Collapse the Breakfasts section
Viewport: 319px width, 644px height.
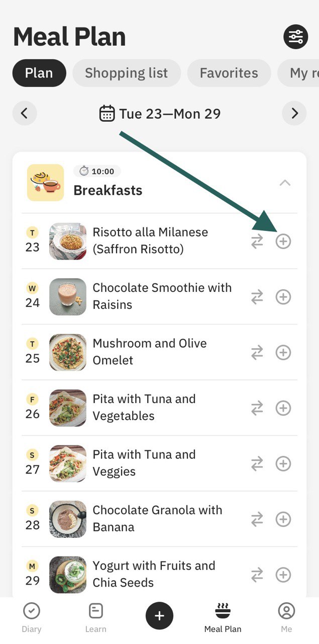(285, 183)
